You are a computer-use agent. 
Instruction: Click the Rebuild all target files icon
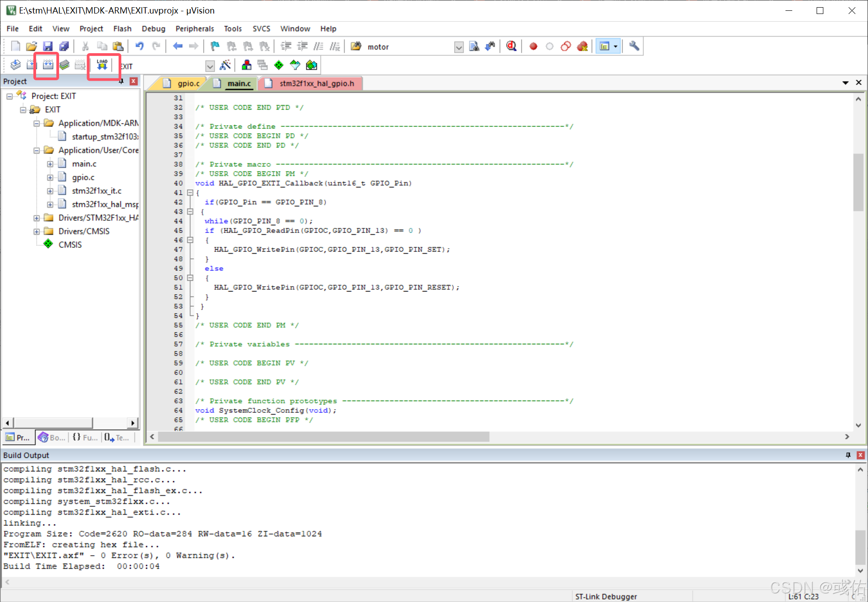(48, 65)
